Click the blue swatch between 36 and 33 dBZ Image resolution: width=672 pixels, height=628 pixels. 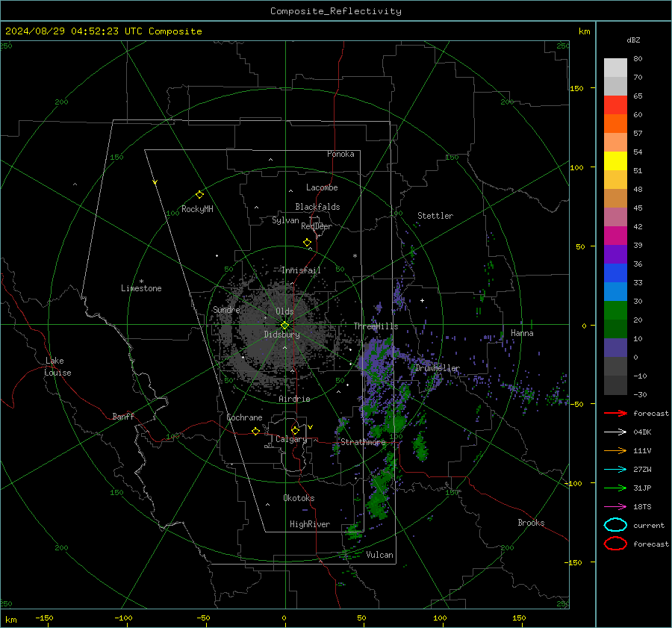615,273
